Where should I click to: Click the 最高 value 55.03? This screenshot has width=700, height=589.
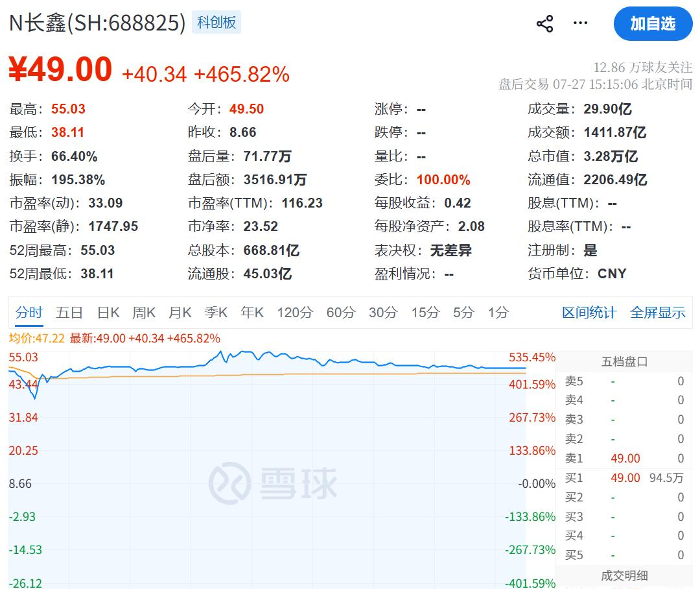[68, 108]
